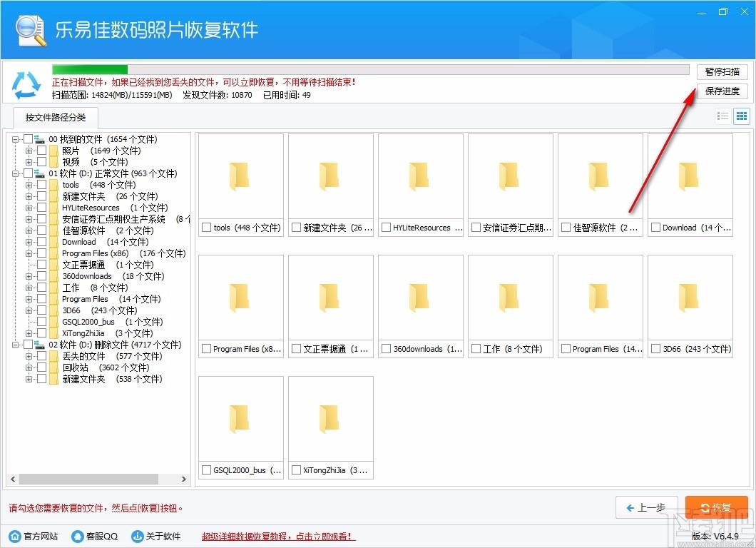Go back with 上一步 button
The image size is (756, 548).
[647, 507]
